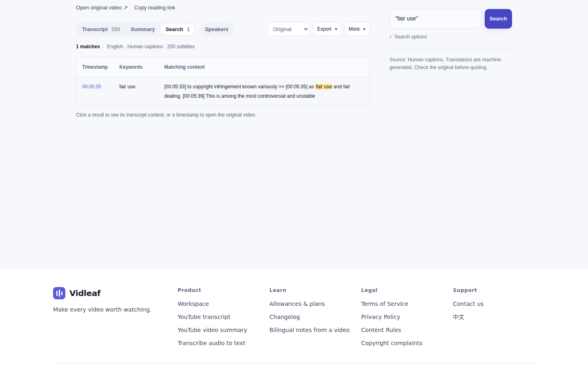Click the Matching content column header
The image size is (588, 368).
click(x=185, y=67)
